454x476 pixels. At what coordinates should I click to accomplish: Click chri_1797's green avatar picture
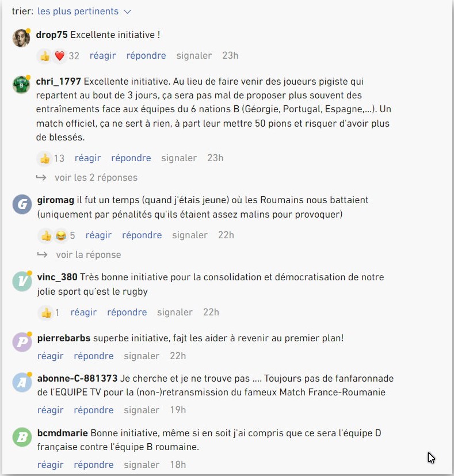tap(21, 84)
